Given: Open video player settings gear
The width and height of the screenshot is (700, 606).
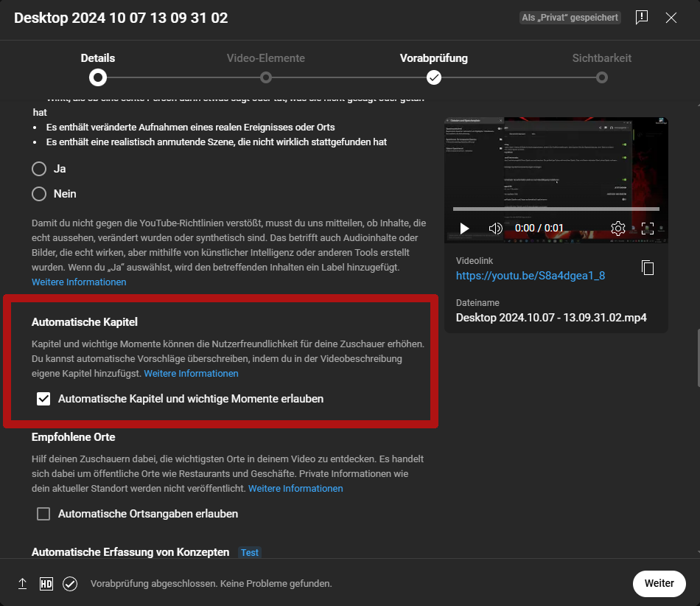Looking at the screenshot, I should [x=618, y=229].
